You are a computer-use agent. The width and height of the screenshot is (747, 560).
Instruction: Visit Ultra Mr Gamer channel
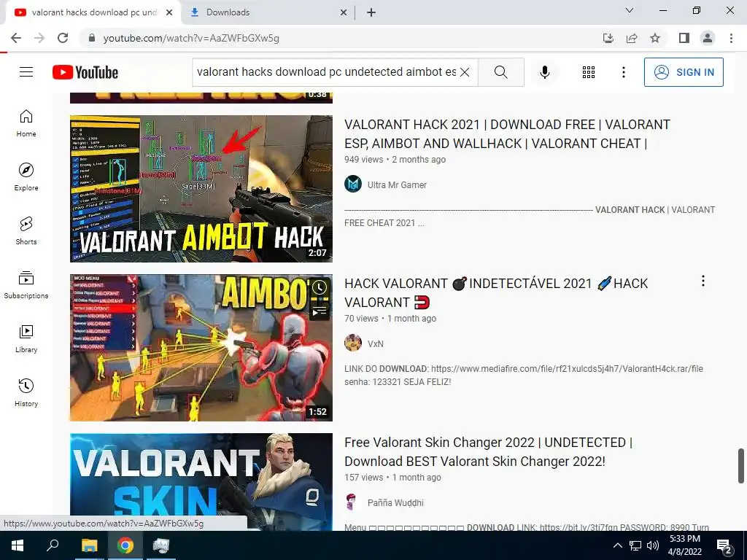tap(397, 184)
